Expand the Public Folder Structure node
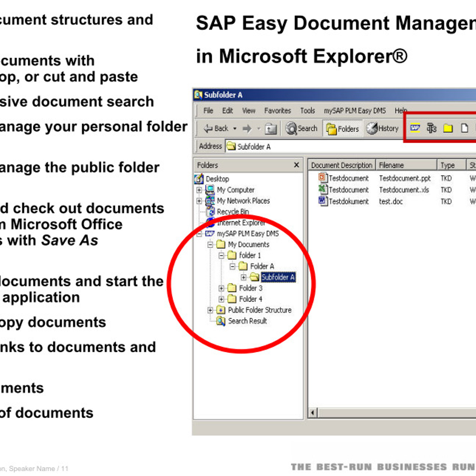The height and width of the screenshot is (476, 476). 210,310
